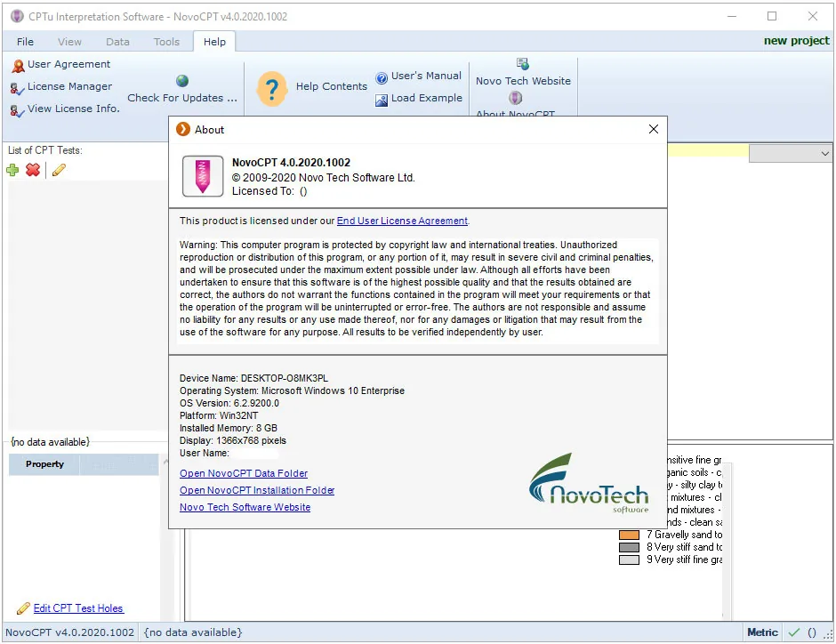The height and width of the screenshot is (644, 836).
Task: Switch to the Data ribbon tab
Action: point(117,42)
